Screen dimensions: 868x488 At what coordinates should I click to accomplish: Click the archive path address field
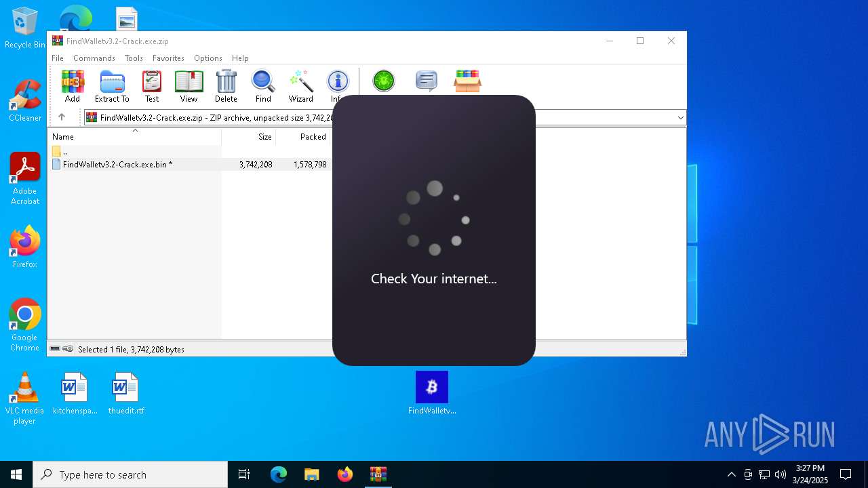384,118
